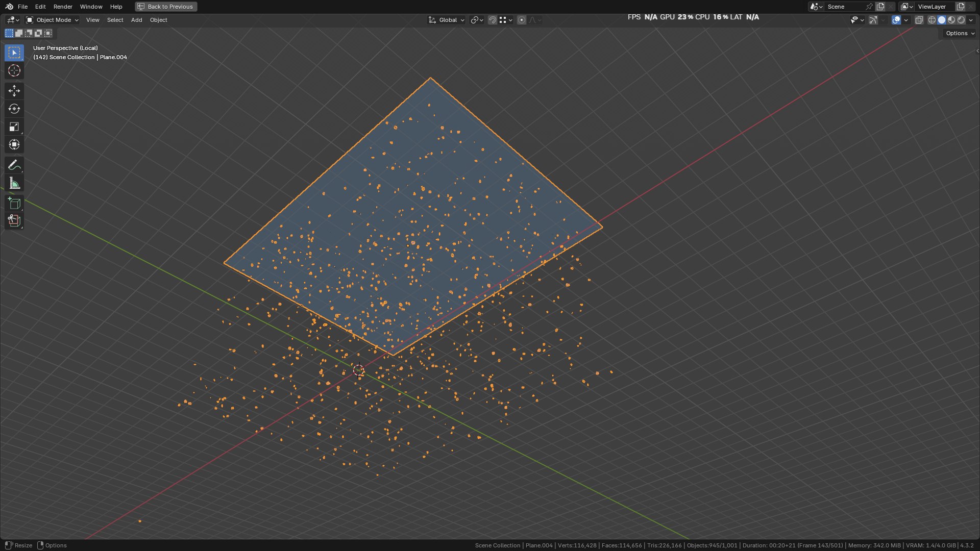The image size is (980, 551).
Task: Set selection mode to Extend Selection
Action: (x=19, y=33)
